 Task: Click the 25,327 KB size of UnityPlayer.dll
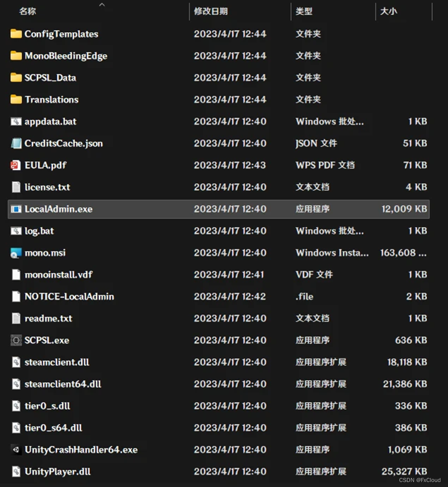404,472
